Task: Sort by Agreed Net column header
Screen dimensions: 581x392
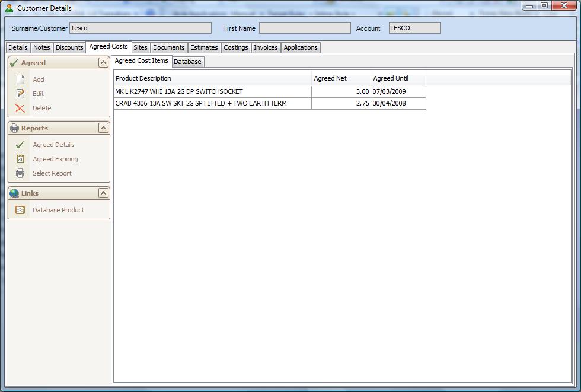Action: (340, 78)
